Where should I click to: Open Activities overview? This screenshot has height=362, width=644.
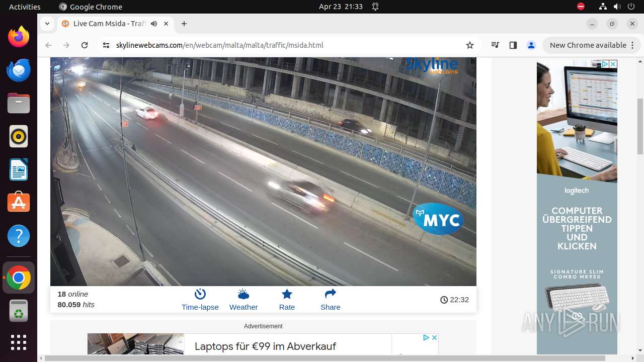[25, 7]
